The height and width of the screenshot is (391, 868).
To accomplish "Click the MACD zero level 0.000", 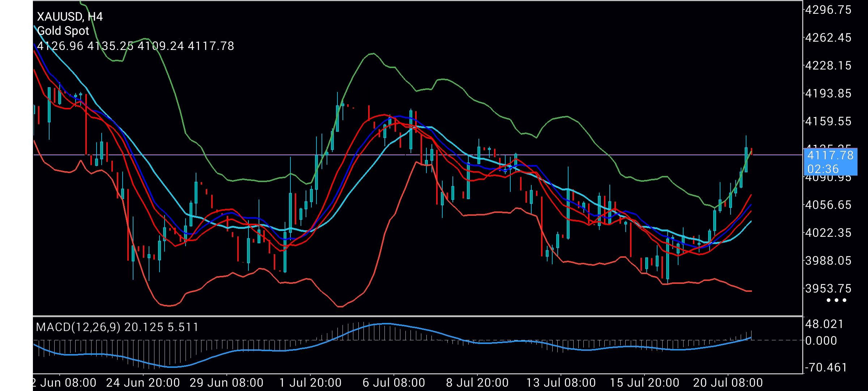I will click(821, 341).
